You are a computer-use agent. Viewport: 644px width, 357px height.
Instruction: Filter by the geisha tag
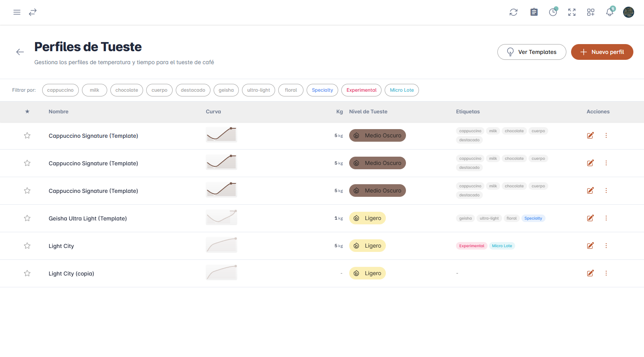point(226,90)
